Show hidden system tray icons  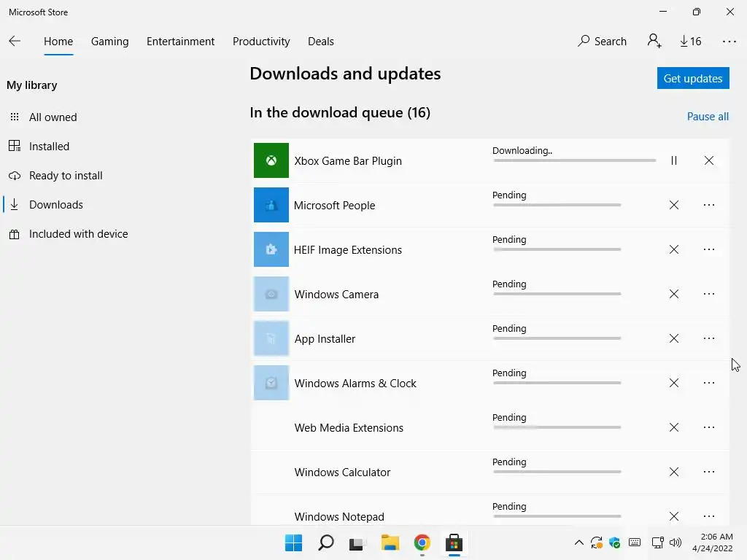point(578,542)
